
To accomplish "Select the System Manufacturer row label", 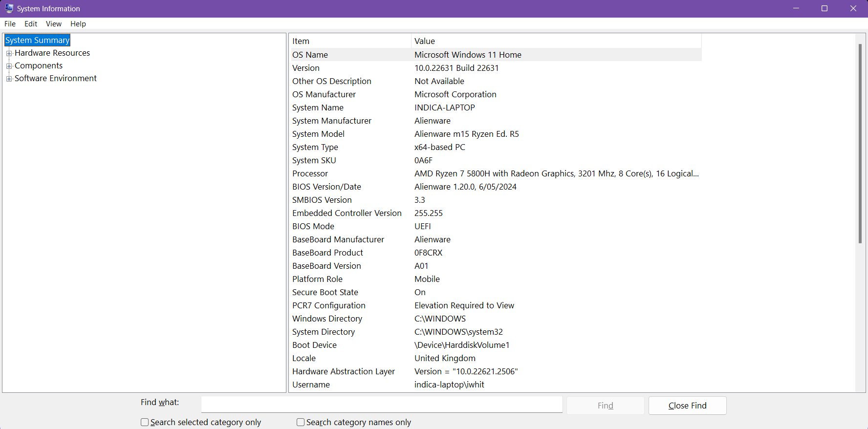I will click(332, 121).
